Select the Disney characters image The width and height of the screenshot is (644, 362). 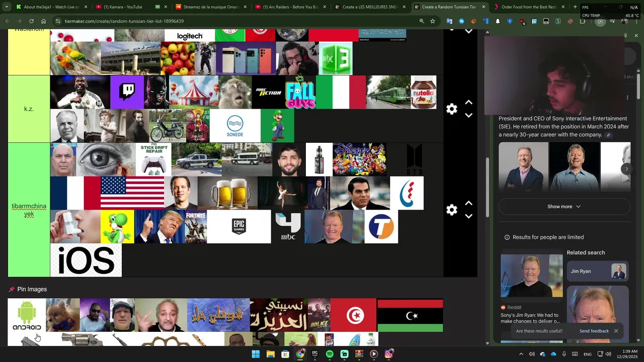point(359,159)
